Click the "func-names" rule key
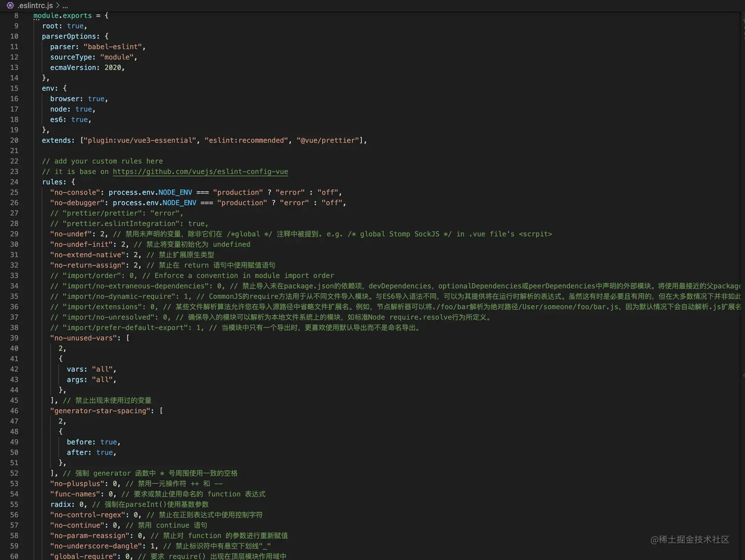The image size is (745, 560). pyautogui.click(x=75, y=494)
